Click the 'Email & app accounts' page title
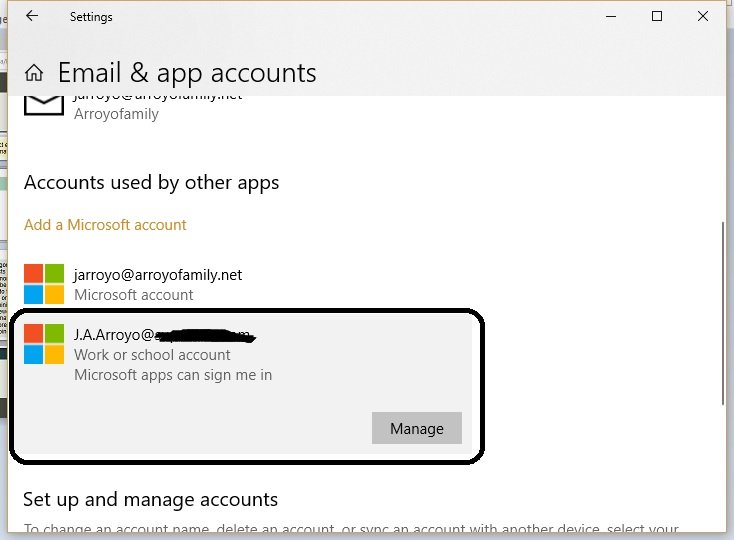This screenshot has height=540, width=734. 187,73
